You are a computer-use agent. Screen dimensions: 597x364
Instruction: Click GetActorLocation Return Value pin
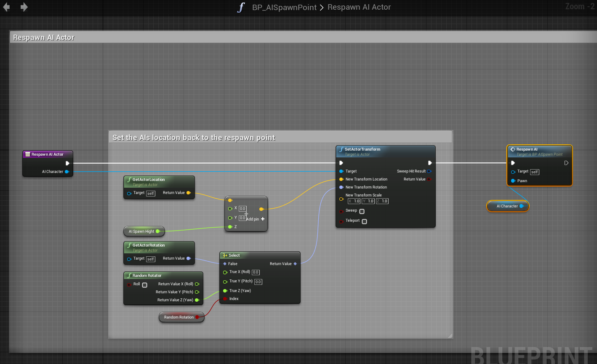(x=188, y=193)
